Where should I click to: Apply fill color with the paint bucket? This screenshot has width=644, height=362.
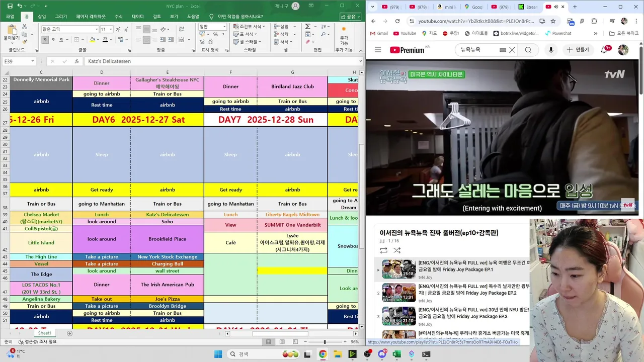pos(92,39)
